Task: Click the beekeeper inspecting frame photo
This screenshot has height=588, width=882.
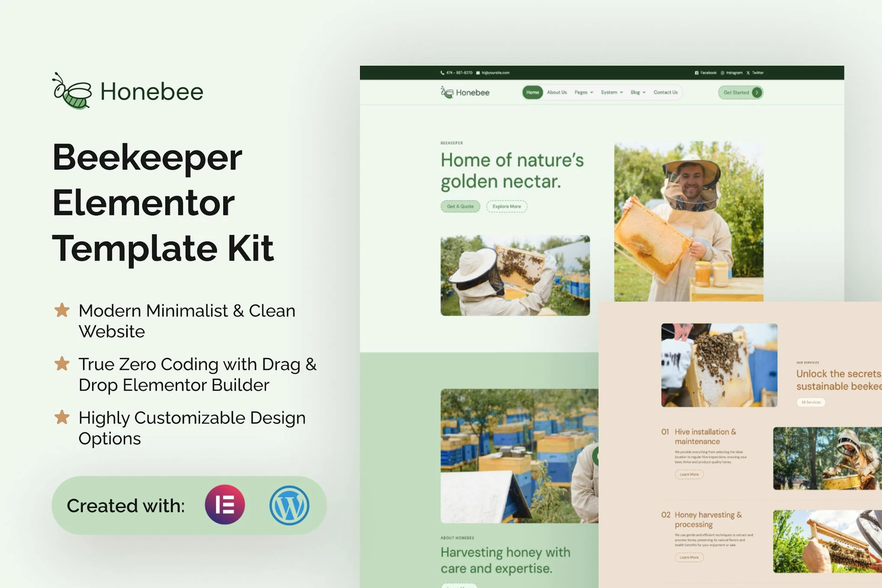Action: (x=515, y=275)
